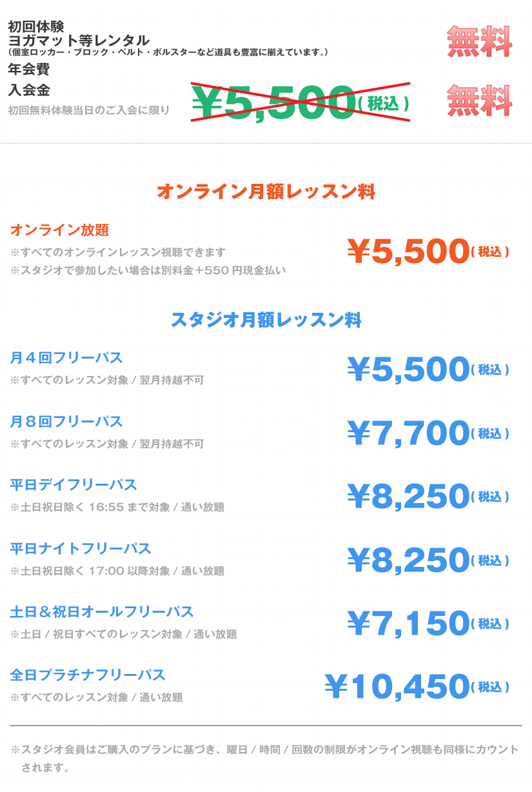
Task: Select the 土日＆祝日オールフリーパス plan title
Action: (102, 611)
